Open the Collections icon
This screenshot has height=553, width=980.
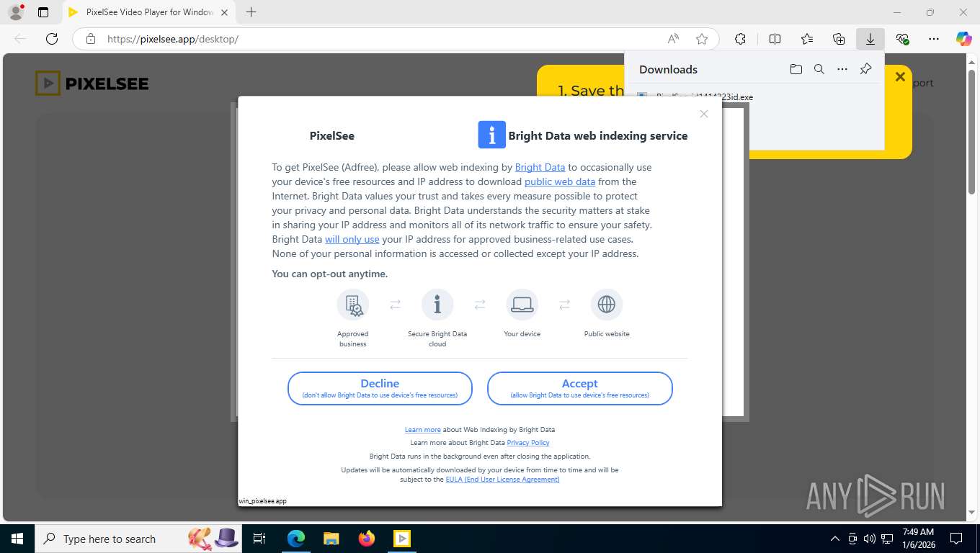838,39
